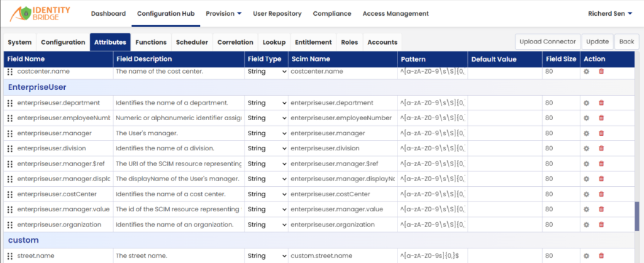Open settings gear for enterpriseuser.employeeNumber row
644x263 pixels.
coord(587,118)
